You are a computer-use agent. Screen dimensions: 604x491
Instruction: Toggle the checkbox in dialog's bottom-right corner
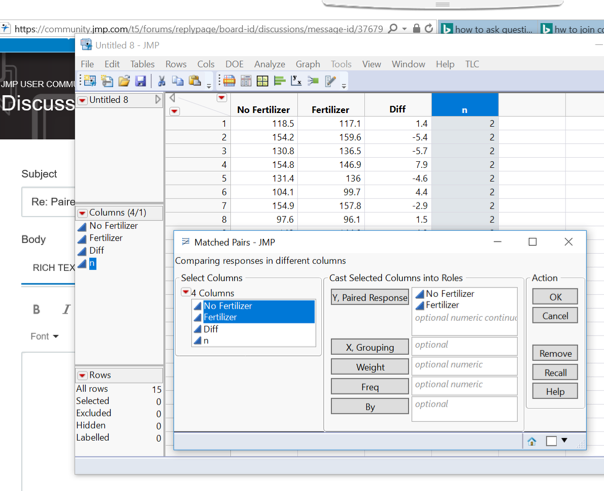tap(551, 441)
